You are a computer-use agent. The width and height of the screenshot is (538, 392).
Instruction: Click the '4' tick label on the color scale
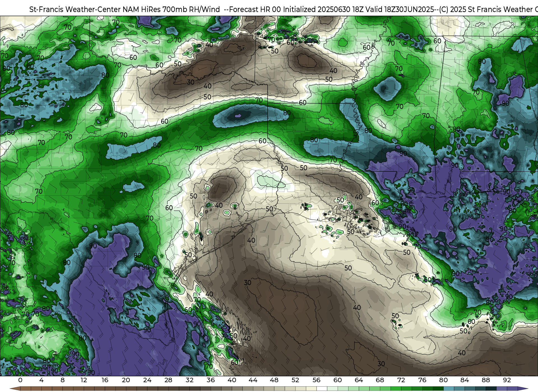click(41, 380)
